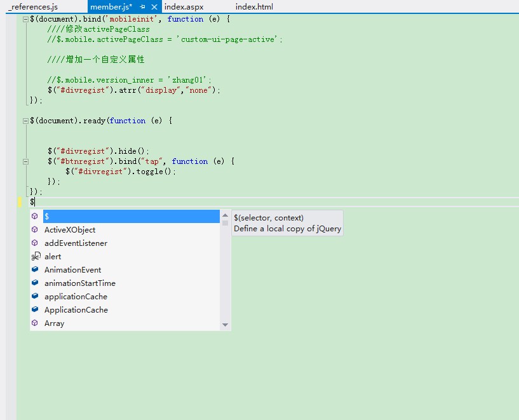Click the icon next to animationStartTime
Screen dimensions: 519x420
pyautogui.click(x=35, y=283)
